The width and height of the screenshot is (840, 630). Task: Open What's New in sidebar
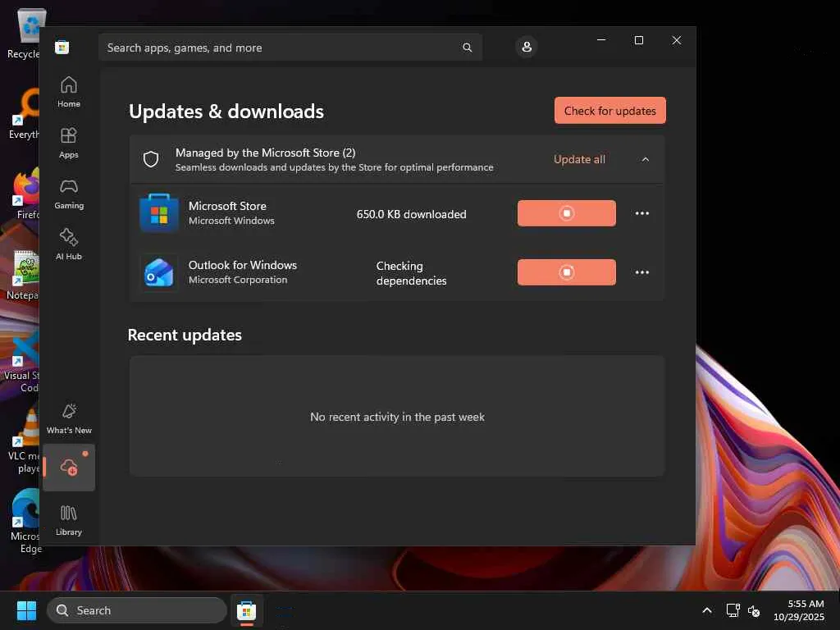pos(69,419)
